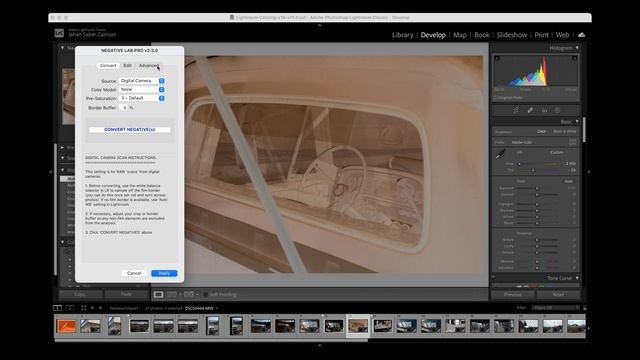Click the blue Apply button
The height and width of the screenshot is (360, 640).
click(x=164, y=273)
